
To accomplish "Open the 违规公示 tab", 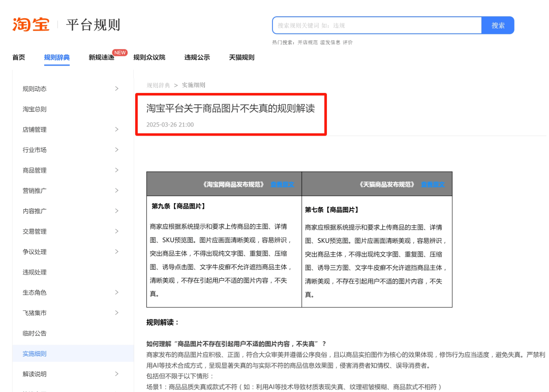I will 197,57.
